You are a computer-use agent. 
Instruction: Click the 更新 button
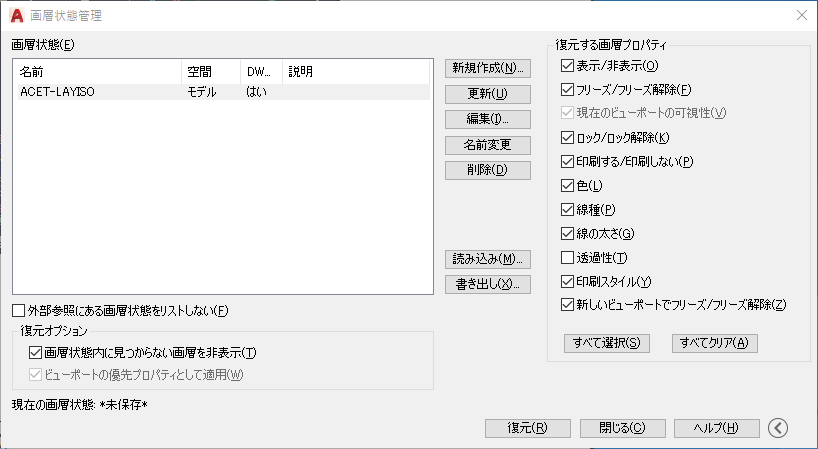coord(488,94)
